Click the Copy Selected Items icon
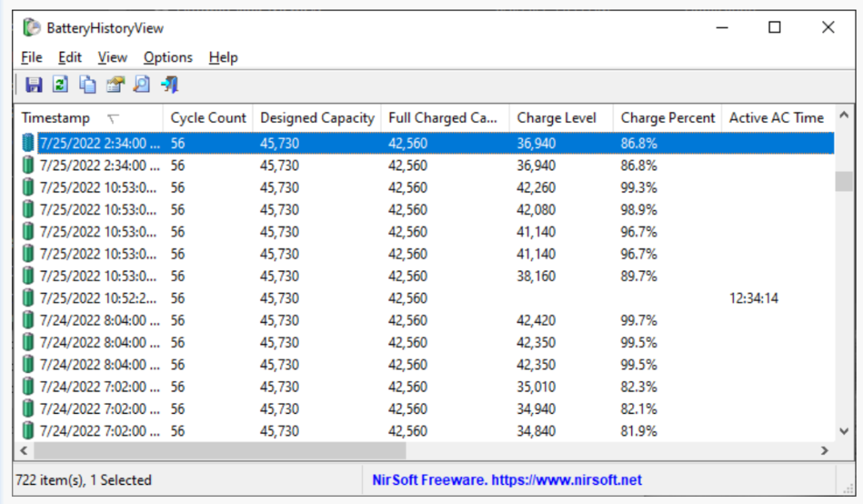 pos(87,85)
